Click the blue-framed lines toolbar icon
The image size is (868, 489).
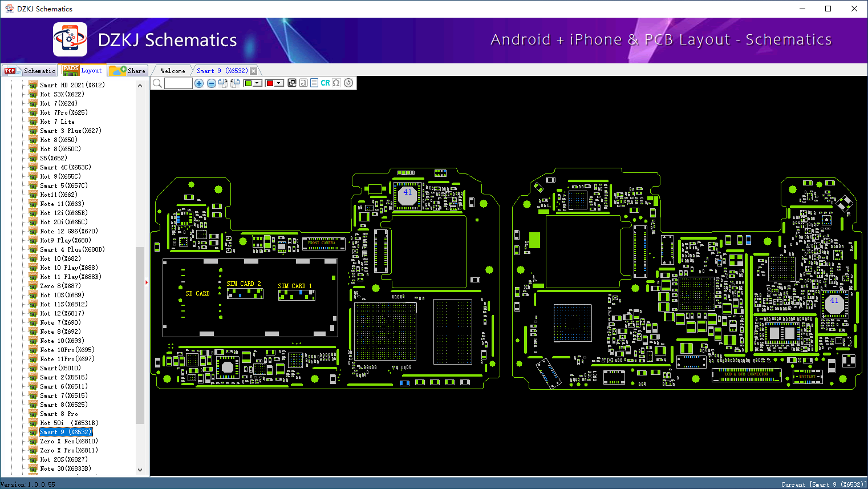click(x=314, y=83)
